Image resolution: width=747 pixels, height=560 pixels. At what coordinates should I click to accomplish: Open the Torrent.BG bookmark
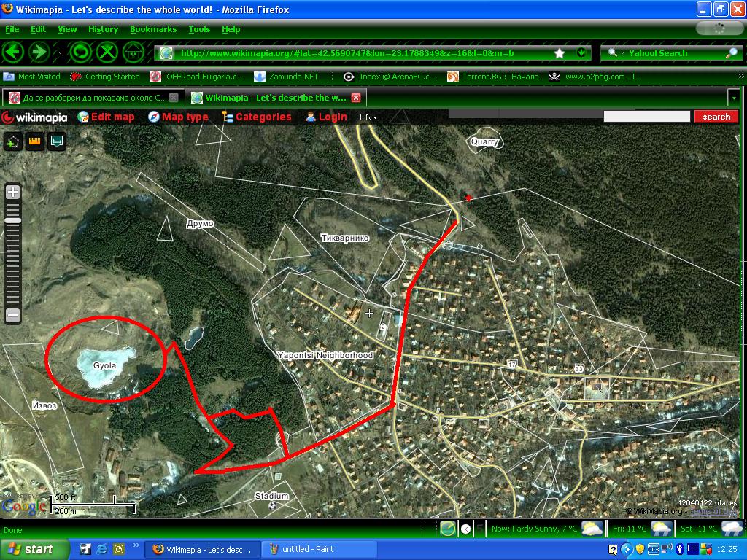click(x=493, y=77)
